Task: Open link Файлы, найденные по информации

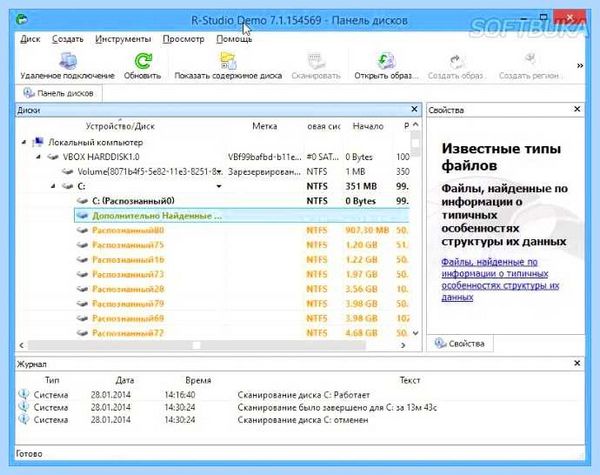Action: pos(500,279)
